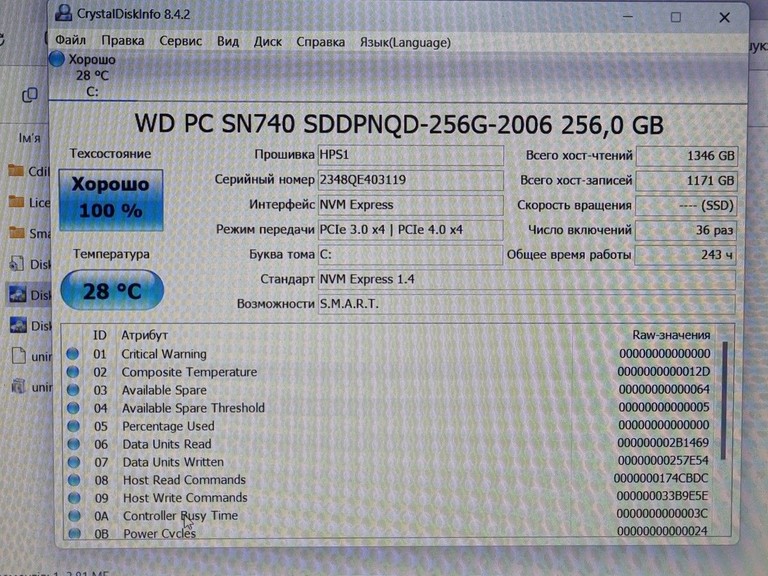Click total host reads value 1346 GB

click(x=686, y=156)
